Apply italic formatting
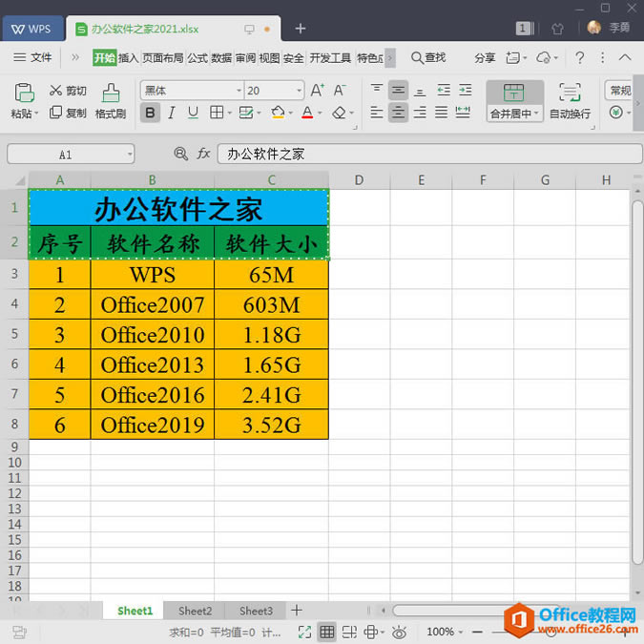The height and width of the screenshot is (644, 644). pos(172,113)
